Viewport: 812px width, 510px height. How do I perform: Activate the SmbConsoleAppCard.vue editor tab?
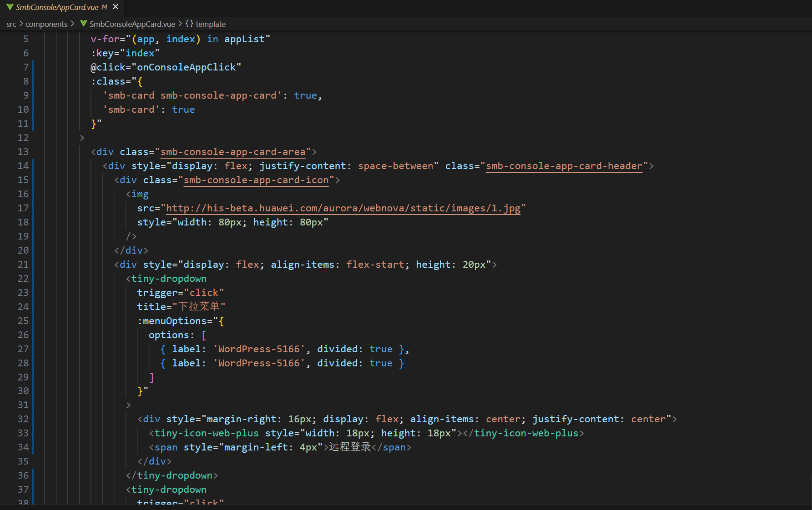57,7
